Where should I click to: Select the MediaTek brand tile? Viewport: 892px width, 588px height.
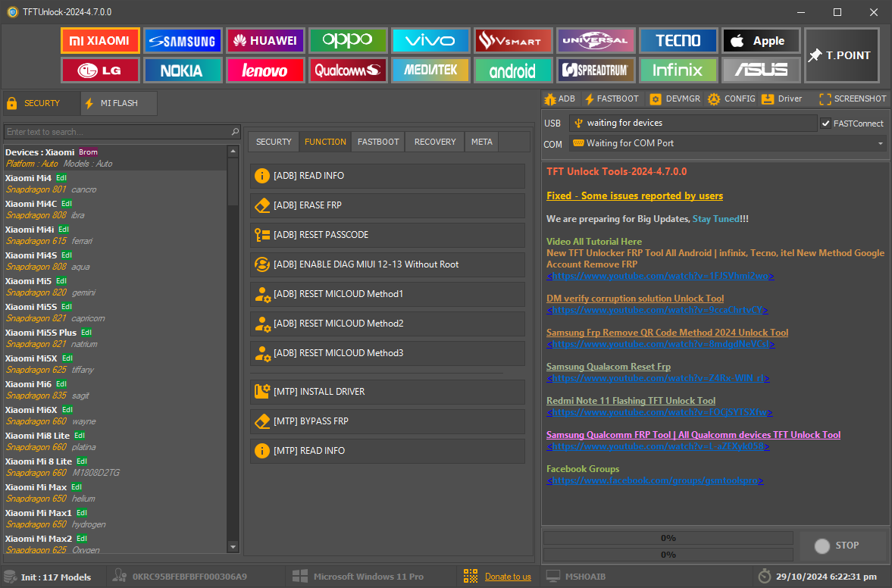tap(430, 70)
